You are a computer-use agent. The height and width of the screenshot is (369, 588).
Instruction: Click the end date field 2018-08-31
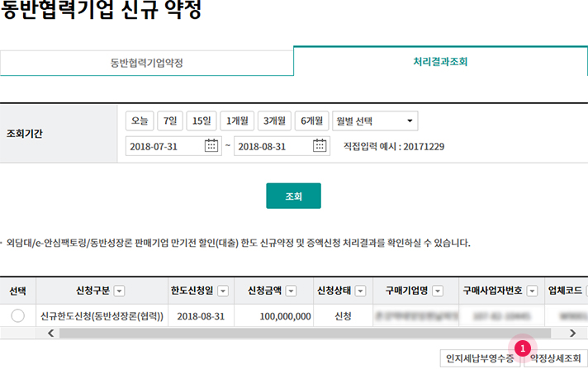[x=273, y=146]
